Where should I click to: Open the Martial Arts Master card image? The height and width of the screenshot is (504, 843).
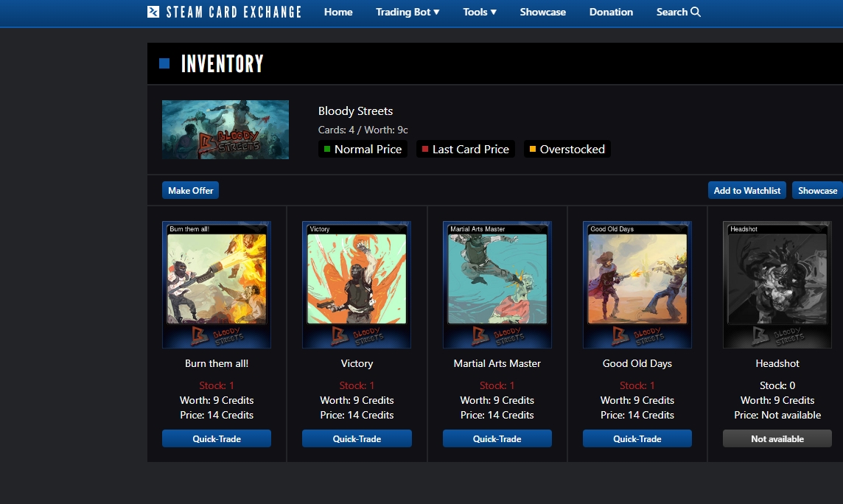tap(497, 284)
